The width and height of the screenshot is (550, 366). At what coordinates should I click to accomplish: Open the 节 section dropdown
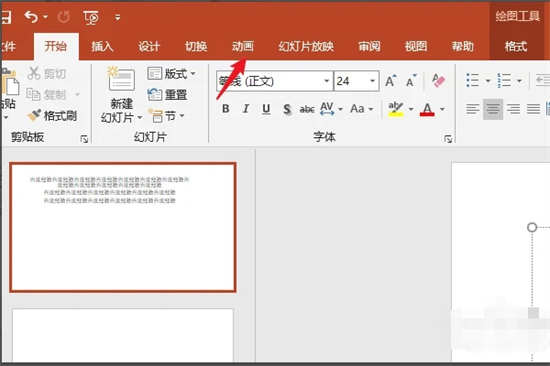coord(166,115)
